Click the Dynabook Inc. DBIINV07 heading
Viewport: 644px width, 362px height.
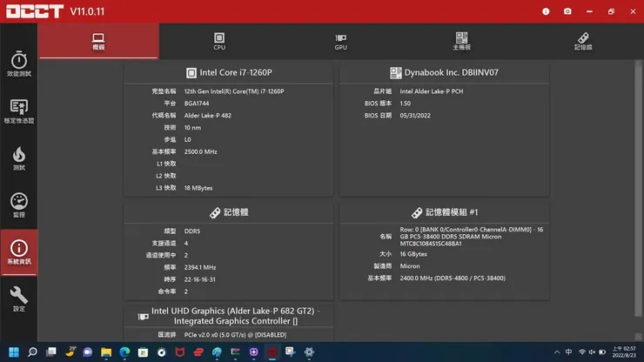tap(452, 73)
